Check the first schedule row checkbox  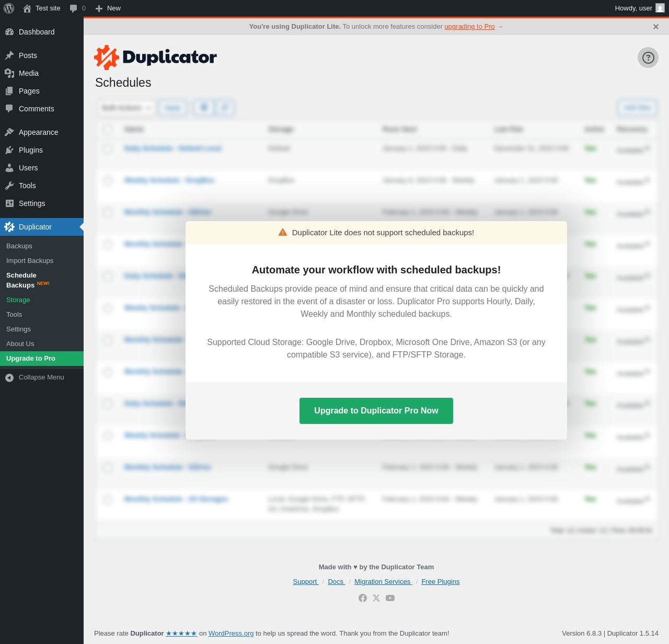click(x=108, y=149)
